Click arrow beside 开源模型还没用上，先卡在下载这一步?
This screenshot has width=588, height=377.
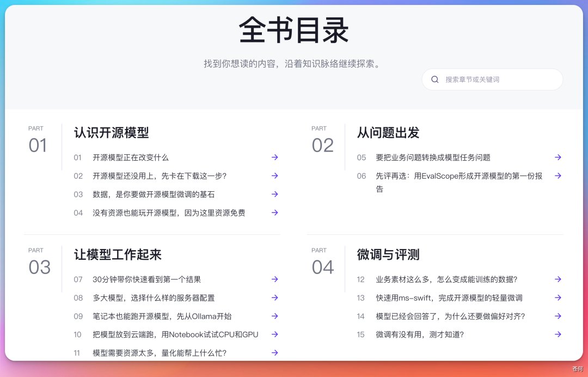pyautogui.click(x=275, y=175)
